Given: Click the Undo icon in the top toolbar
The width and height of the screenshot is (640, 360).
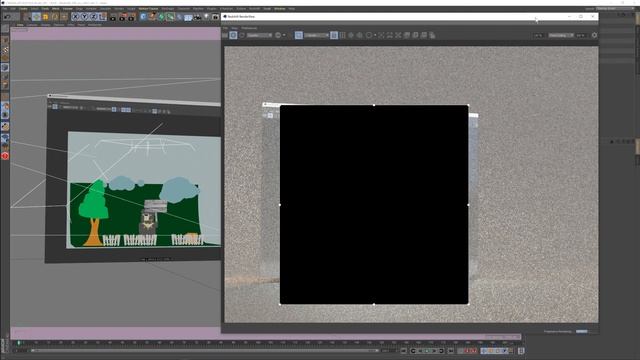Looking at the screenshot, I should [7, 17].
